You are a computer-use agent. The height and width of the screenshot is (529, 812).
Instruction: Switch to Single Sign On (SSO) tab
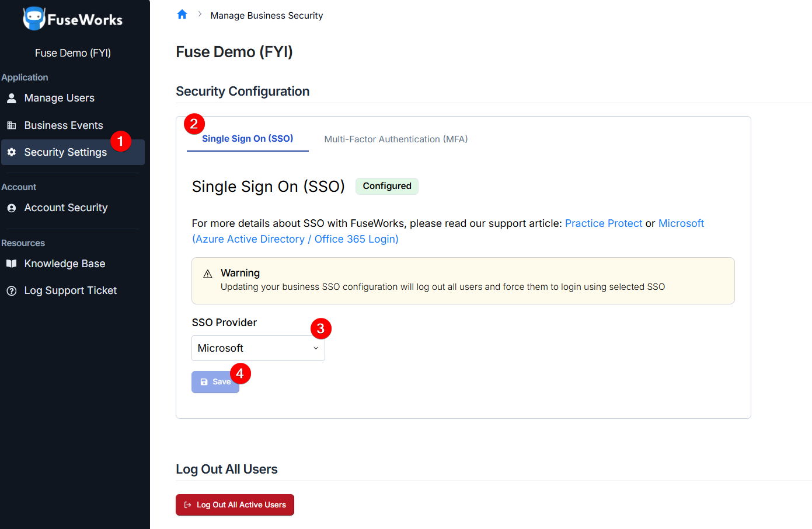click(x=248, y=139)
